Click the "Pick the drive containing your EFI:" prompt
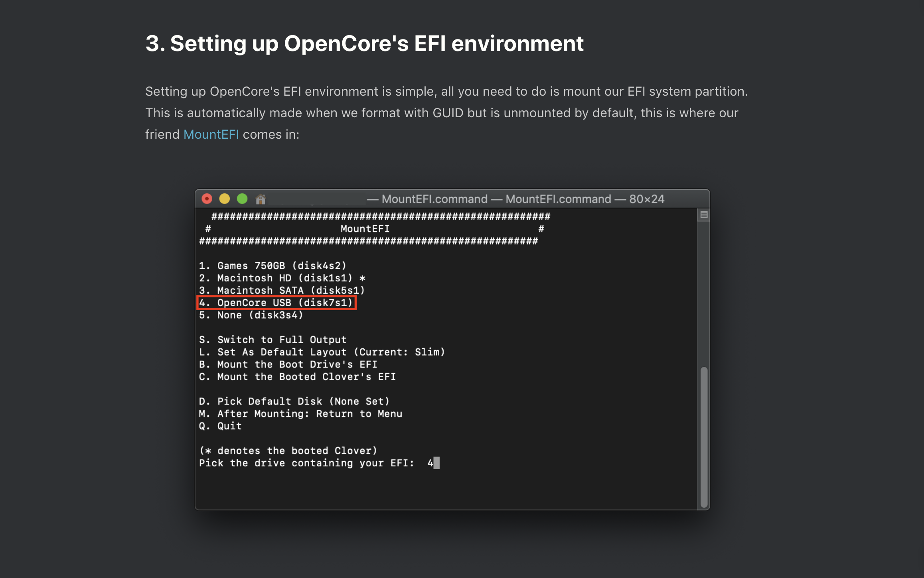This screenshot has height=578, width=924. click(306, 463)
